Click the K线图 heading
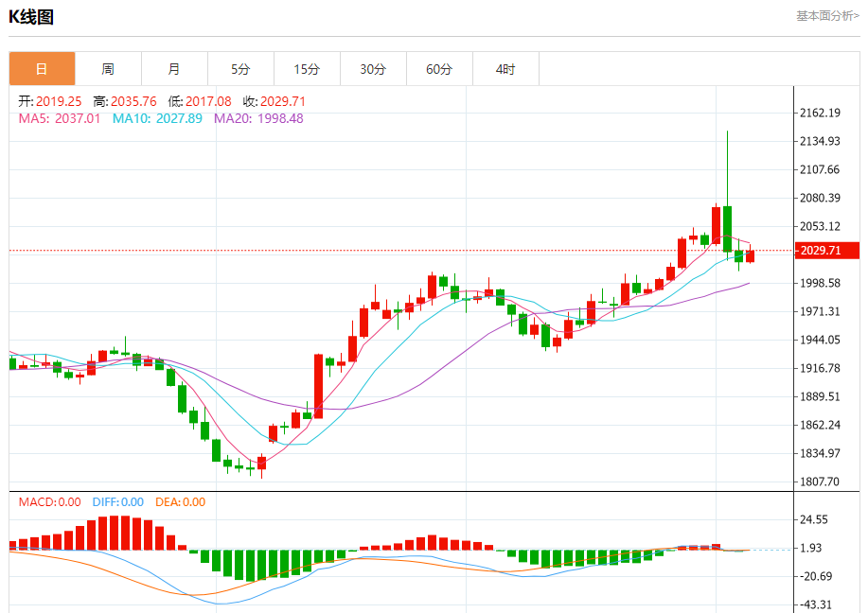The height and width of the screenshot is (613, 868). pos(31,17)
